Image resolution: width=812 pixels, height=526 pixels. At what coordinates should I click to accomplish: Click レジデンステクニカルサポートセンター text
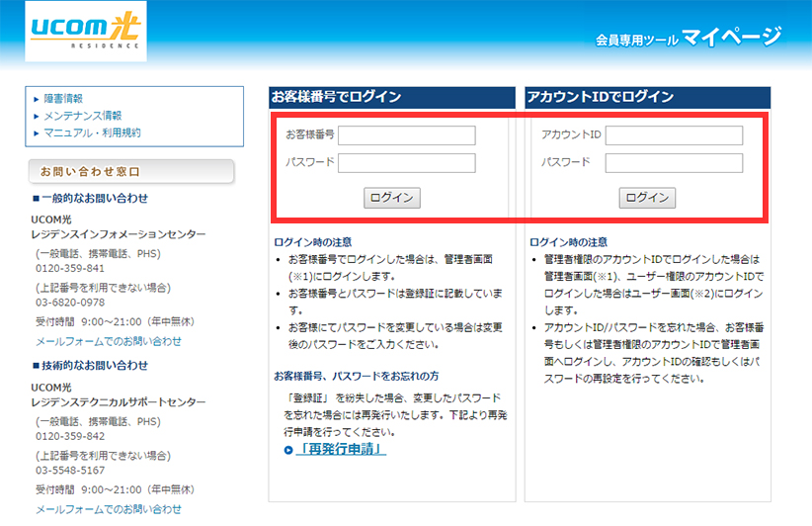(x=119, y=402)
